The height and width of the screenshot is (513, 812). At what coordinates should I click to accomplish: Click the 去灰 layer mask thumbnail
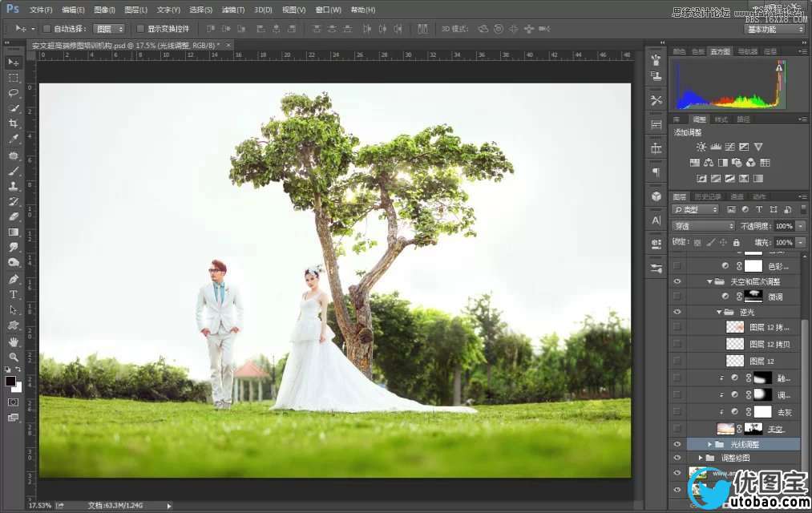[x=763, y=412]
